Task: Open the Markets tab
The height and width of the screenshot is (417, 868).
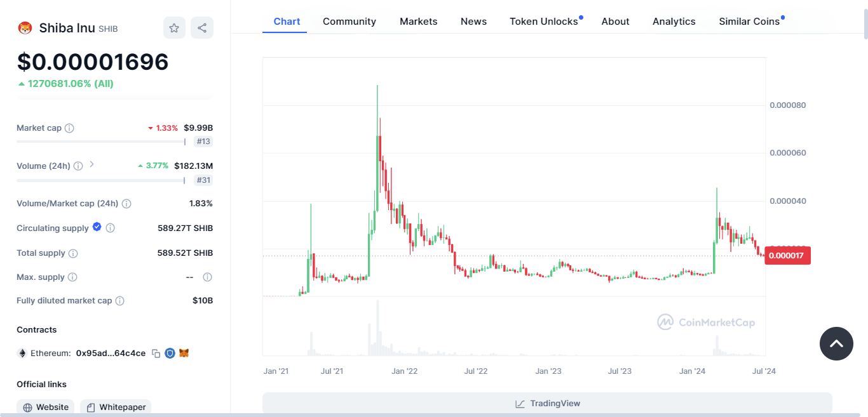Action: tap(418, 22)
